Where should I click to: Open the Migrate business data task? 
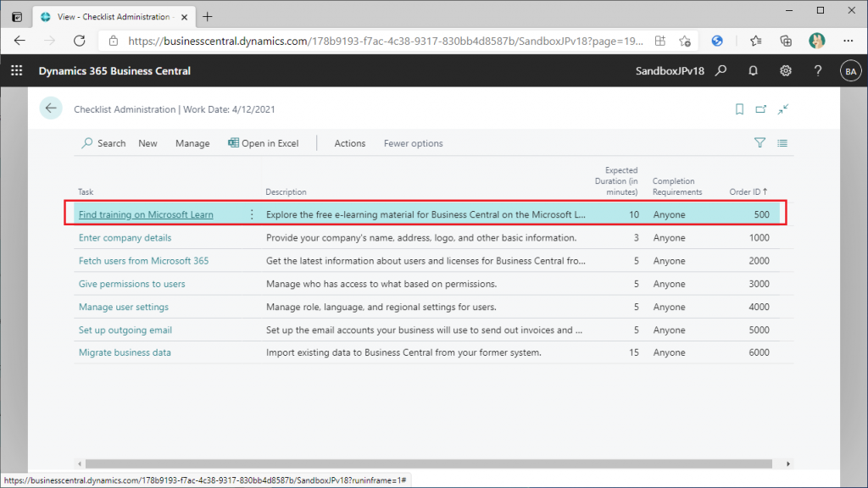(125, 352)
